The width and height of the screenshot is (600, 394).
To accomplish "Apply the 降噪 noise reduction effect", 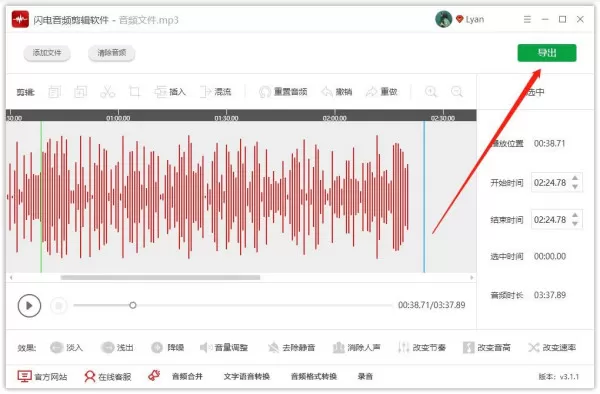I will coord(168,347).
